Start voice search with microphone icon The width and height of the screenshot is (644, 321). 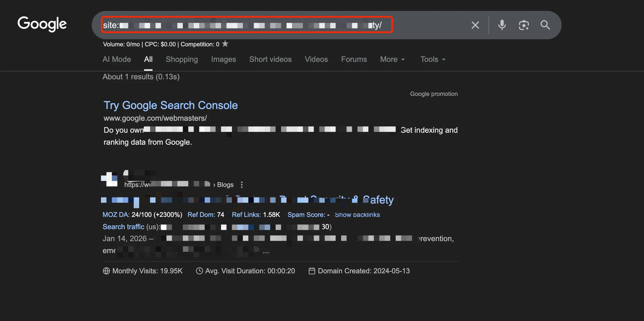click(x=502, y=25)
